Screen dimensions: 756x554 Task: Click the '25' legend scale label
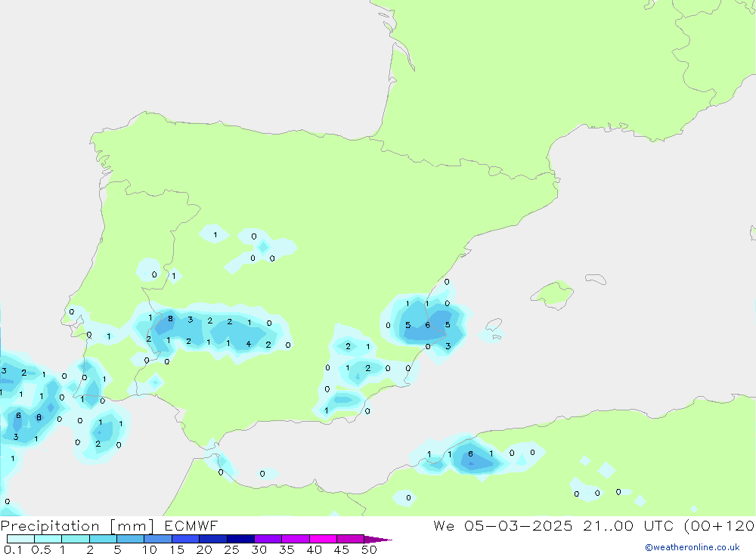[231, 549]
